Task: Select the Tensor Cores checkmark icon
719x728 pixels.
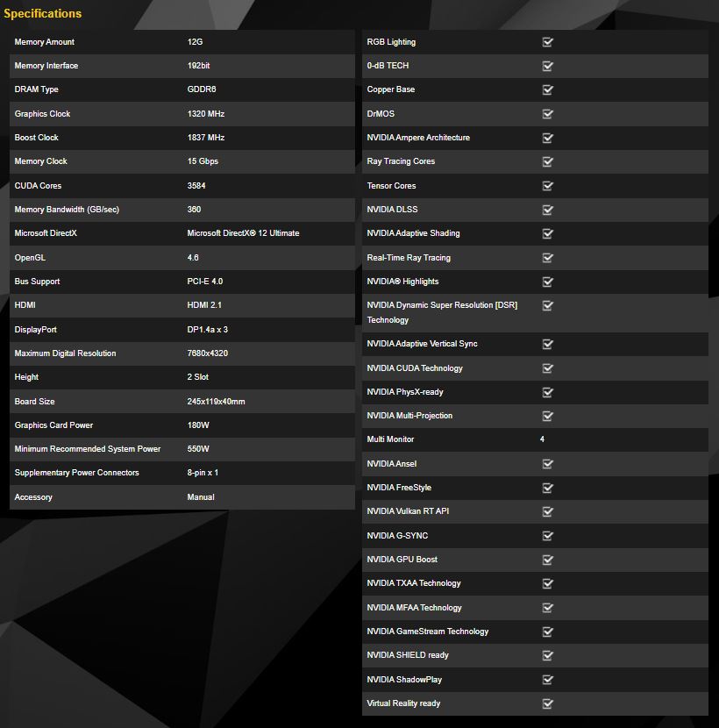Action: 548,186
